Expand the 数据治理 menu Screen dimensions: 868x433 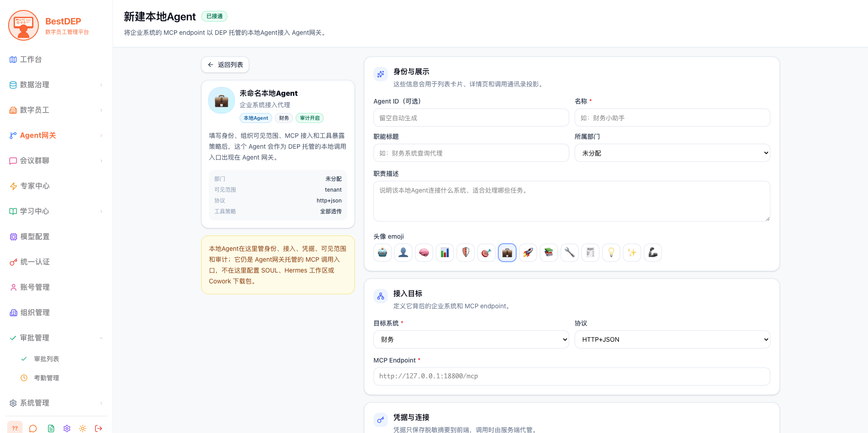click(x=56, y=85)
